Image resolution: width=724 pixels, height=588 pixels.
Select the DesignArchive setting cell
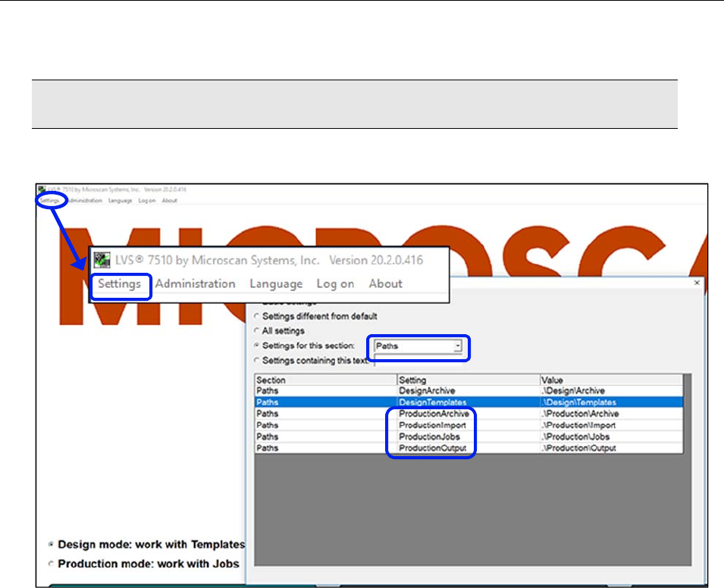469,391
